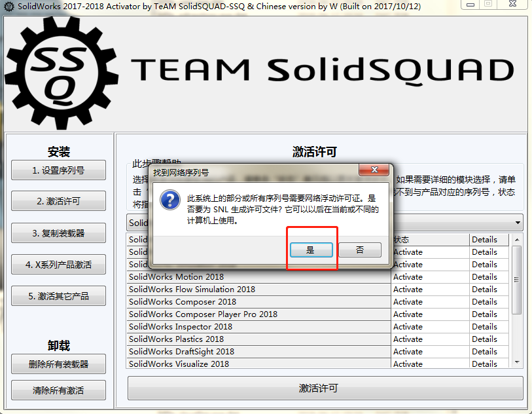Click the question mark icon in the dialog
The width and height of the screenshot is (532, 414).
(170, 199)
